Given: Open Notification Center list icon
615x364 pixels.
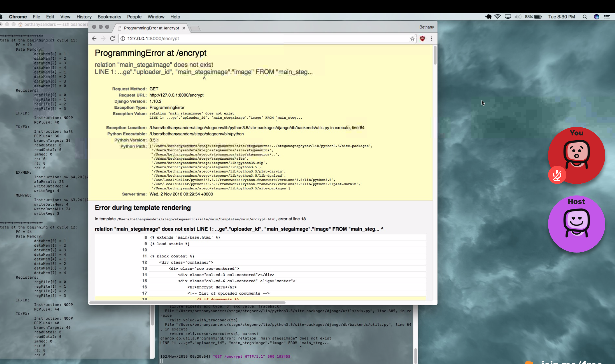Looking at the screenshot, I should 607,17.
